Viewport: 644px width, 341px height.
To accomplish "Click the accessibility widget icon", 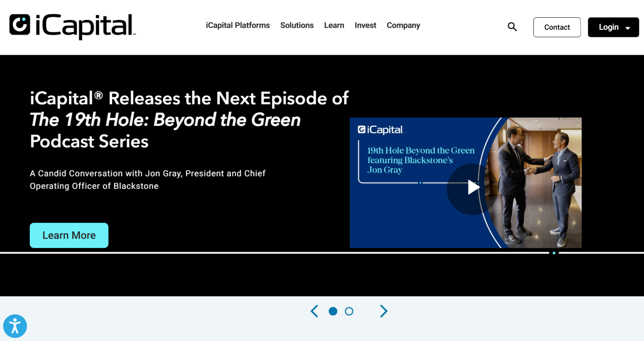I will (x=15, y=326).
